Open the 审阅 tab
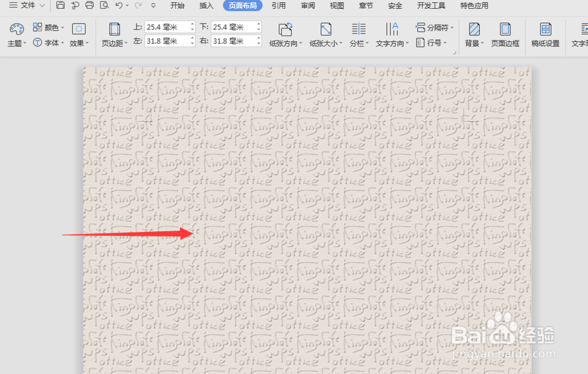Screen dimensions: 588x374 [308, 6]
